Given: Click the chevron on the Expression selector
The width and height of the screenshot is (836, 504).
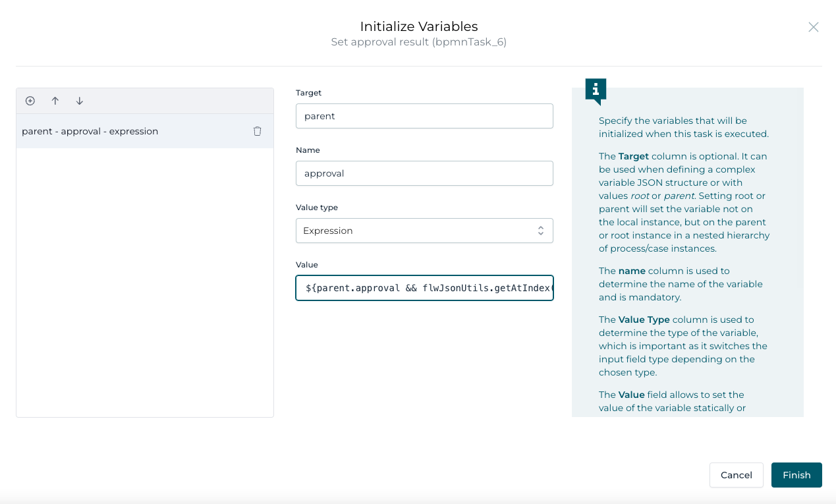Looking at the screenshot, I should point(541,231).
